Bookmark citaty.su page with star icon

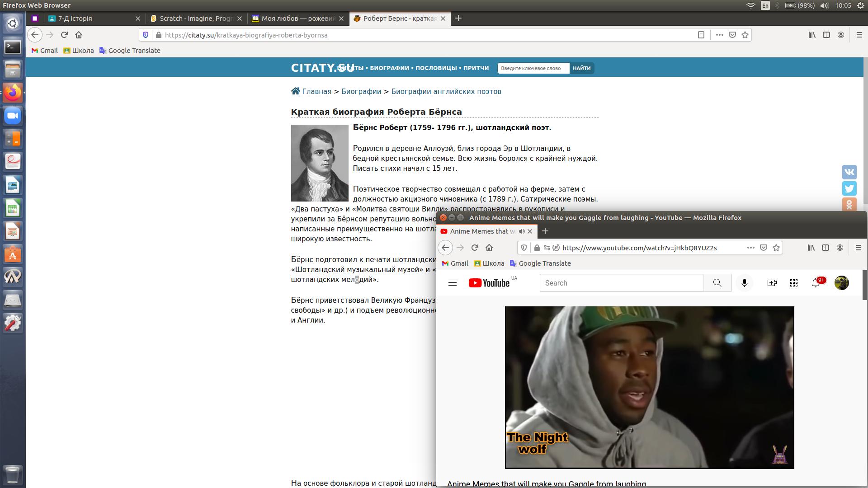(x=745, y=35)
